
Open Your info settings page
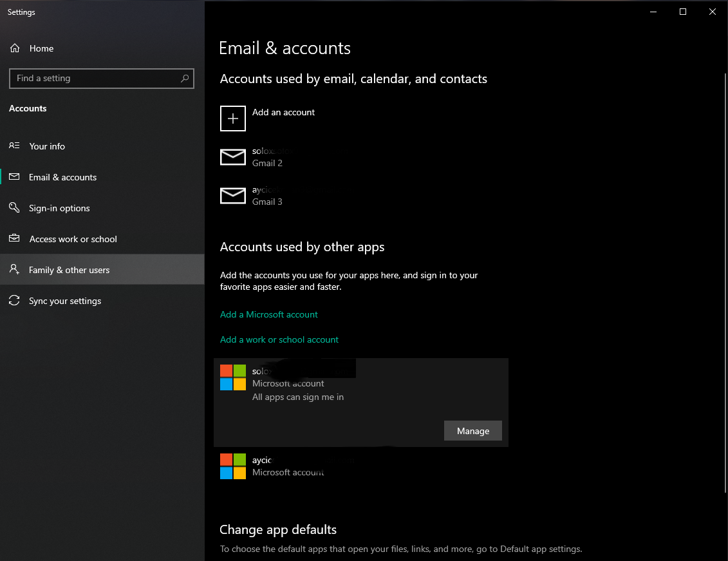[102, 146]
